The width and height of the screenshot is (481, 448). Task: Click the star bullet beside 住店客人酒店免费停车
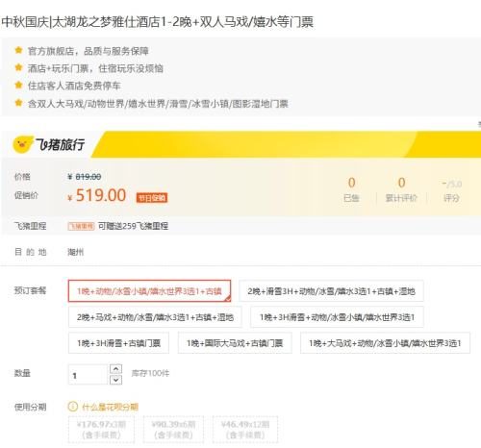click(18, 85)
